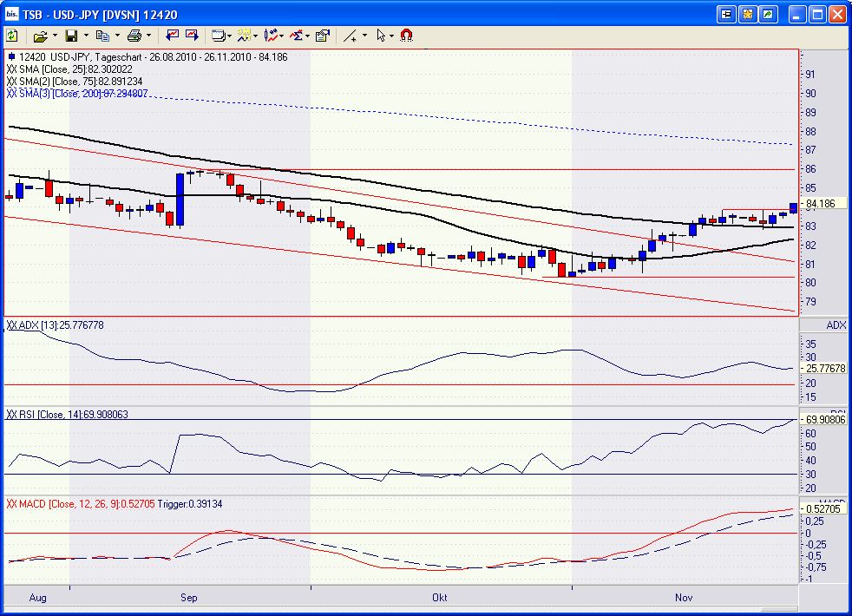Click the Save chart icon

point(74,36)
